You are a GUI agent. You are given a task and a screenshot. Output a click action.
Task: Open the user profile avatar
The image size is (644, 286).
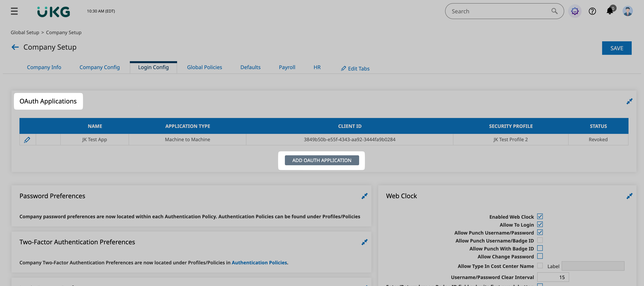627,11
